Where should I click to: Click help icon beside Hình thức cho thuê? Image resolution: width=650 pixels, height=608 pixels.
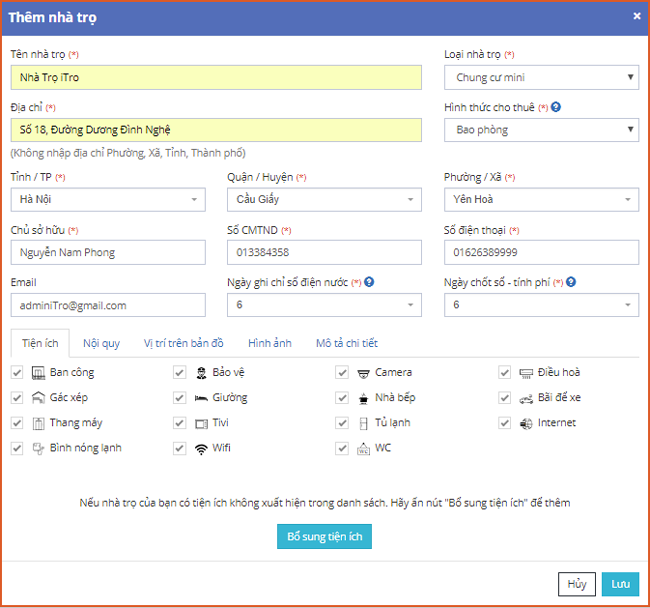tap(556, 107)
